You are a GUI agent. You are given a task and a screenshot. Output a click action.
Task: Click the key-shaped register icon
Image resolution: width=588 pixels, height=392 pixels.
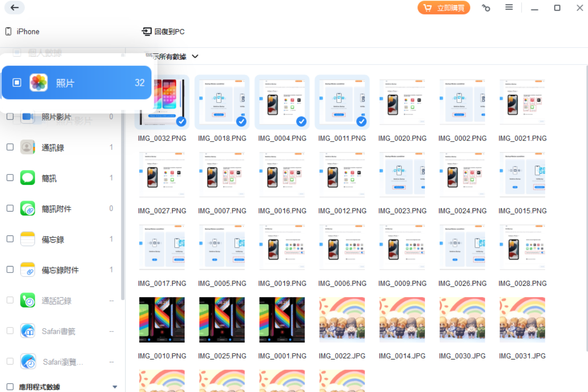coord(486,8)
